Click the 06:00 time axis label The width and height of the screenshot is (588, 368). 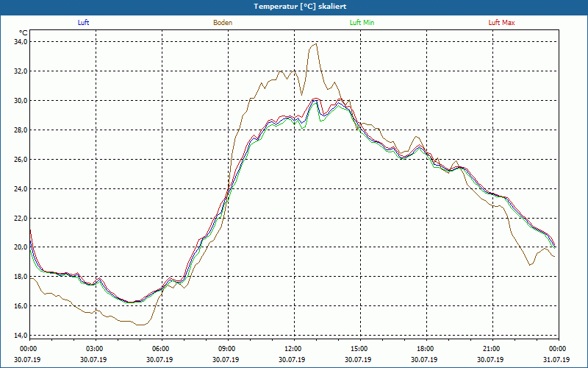[162, 349]
